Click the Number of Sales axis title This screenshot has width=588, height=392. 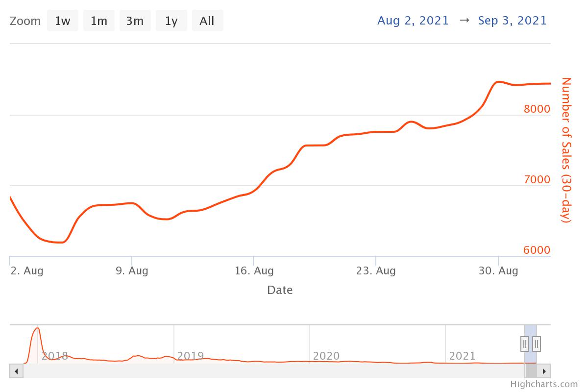coord(566,150)
